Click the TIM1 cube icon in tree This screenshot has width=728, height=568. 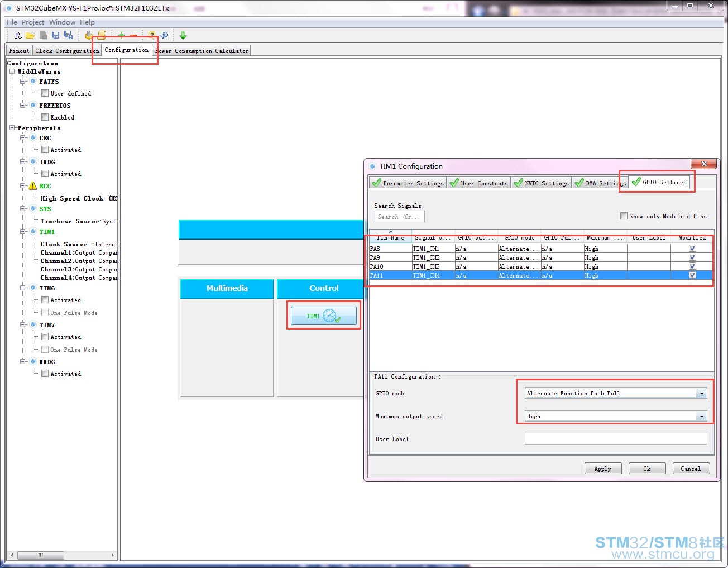coord(33,232)
